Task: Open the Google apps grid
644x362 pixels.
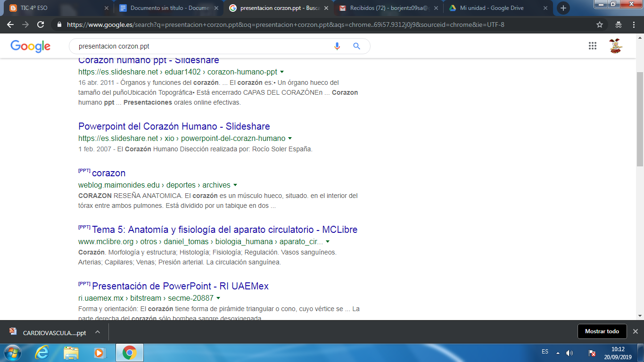Action: tap(593, 46)
